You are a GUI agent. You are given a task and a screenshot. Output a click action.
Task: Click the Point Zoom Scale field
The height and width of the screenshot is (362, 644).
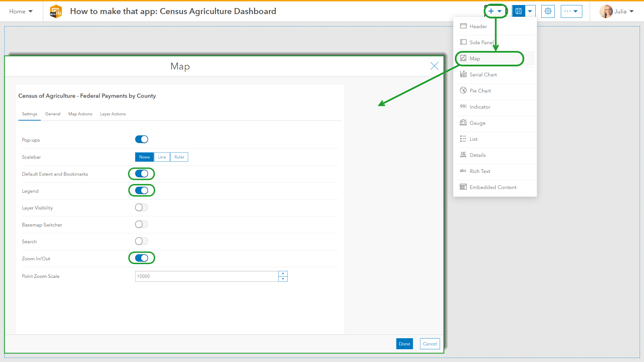[x=206, y=277]
